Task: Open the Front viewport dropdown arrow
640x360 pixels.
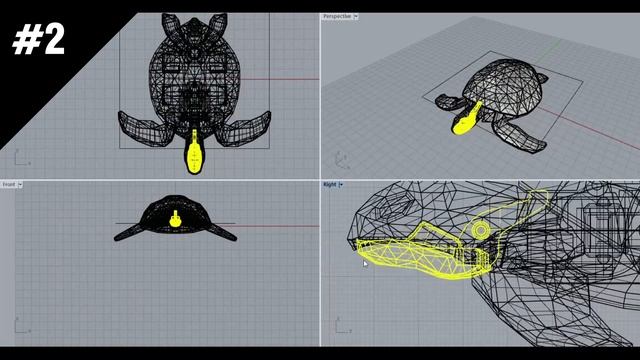Action: (x=20, y=185)
